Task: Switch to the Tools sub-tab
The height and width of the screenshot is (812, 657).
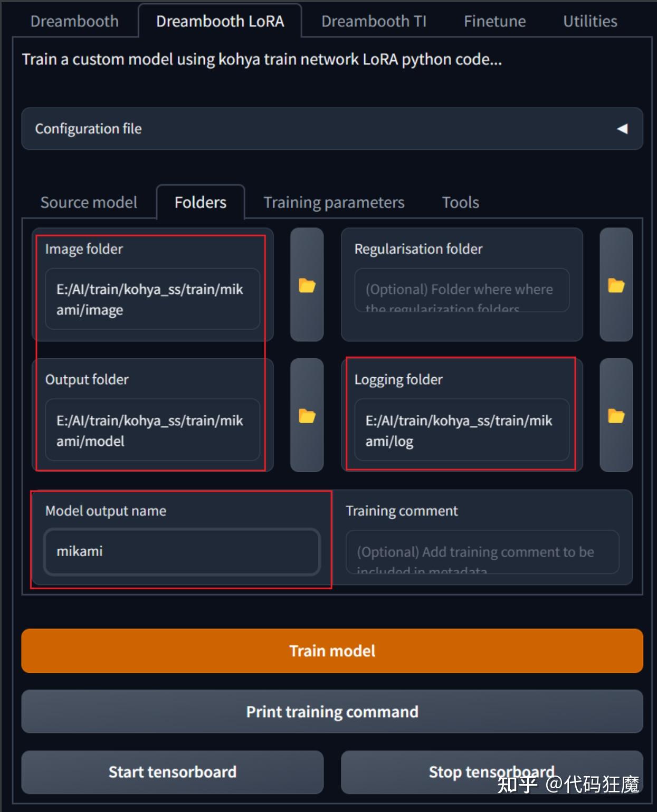Action: pos(461,203)
